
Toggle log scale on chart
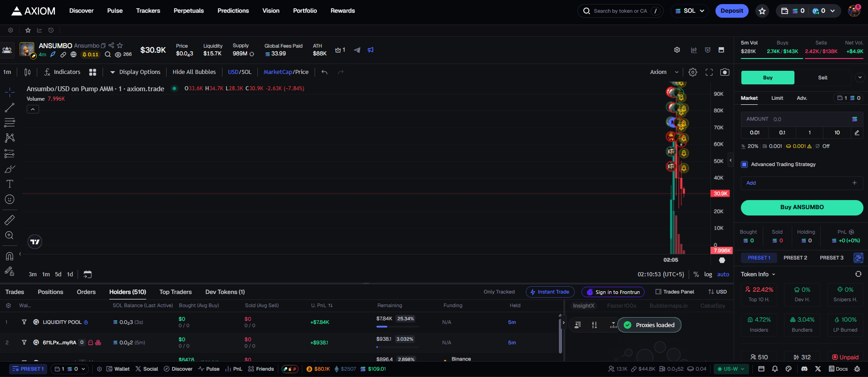tap(708, 274)
